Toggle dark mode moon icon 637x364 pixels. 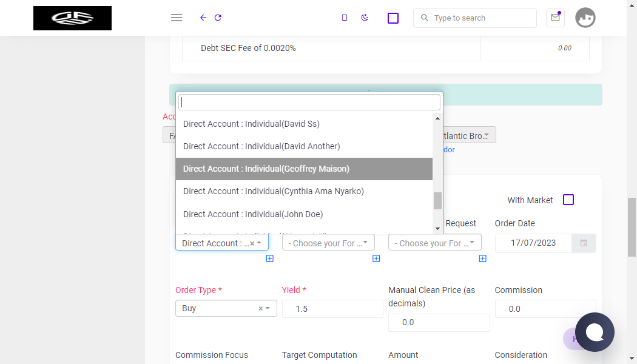pyautogui.click(x=365, y=18)
